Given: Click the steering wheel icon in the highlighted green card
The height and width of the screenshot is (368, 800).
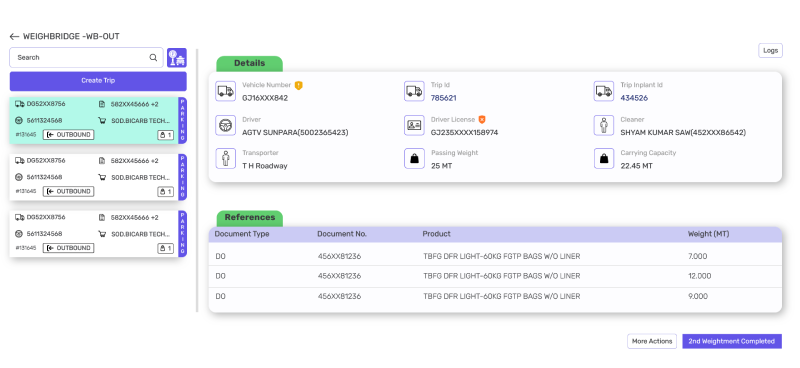Looking at the screenshot, I should [x=20, y=121].
